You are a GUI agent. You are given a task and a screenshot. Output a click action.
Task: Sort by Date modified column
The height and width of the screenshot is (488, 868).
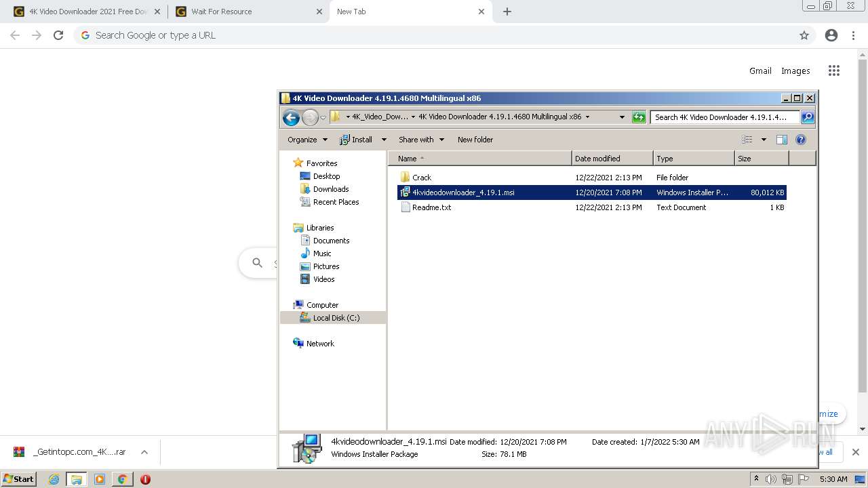(x=612, y=159)
